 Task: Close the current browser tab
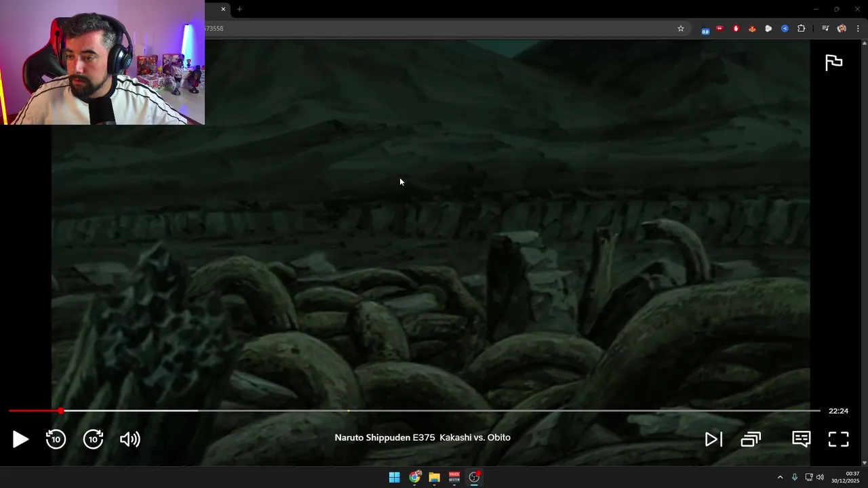[x=223, y=9]
